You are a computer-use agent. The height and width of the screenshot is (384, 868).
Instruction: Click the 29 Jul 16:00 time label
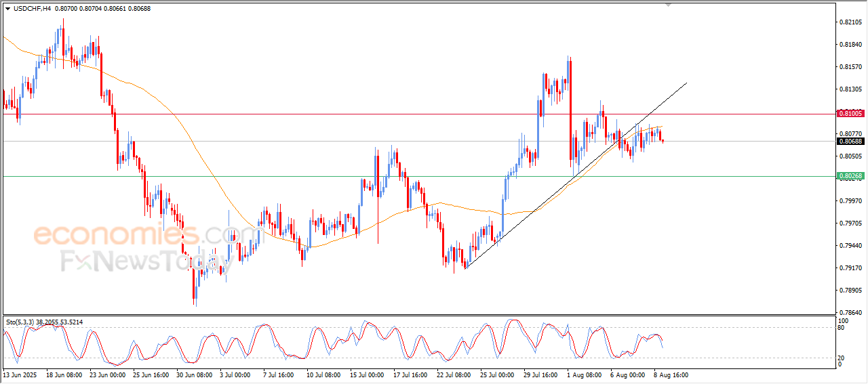pyautogui.click(x=542, y=374)
